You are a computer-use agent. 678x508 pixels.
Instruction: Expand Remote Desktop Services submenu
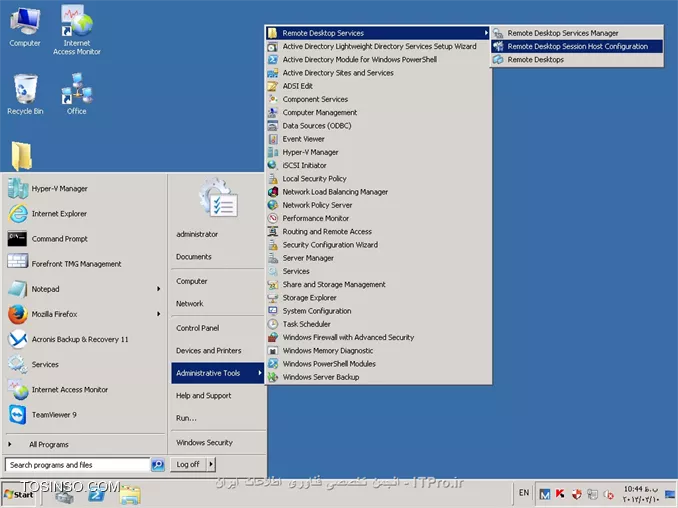378,33
